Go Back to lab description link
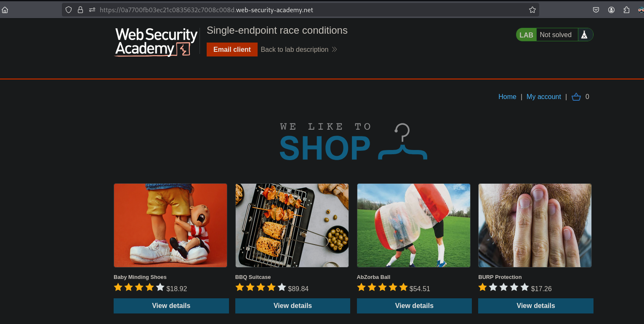The width and height of the screenshot is (644, 324). click(299, 49)
